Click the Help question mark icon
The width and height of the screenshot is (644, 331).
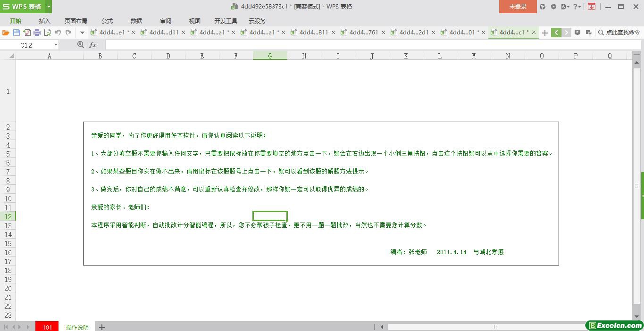575,7
